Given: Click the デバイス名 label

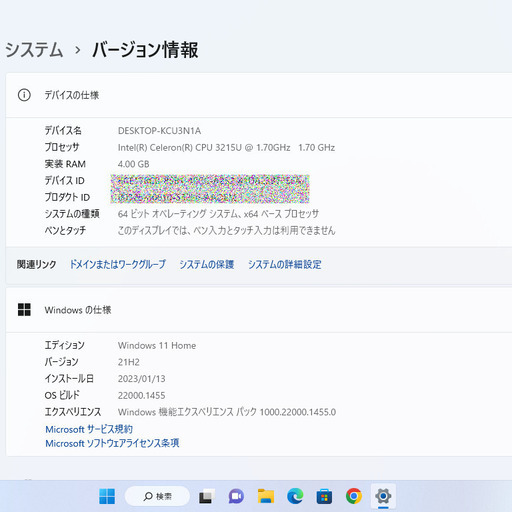Looking at the screenshot, I should (x=63, y=130).
